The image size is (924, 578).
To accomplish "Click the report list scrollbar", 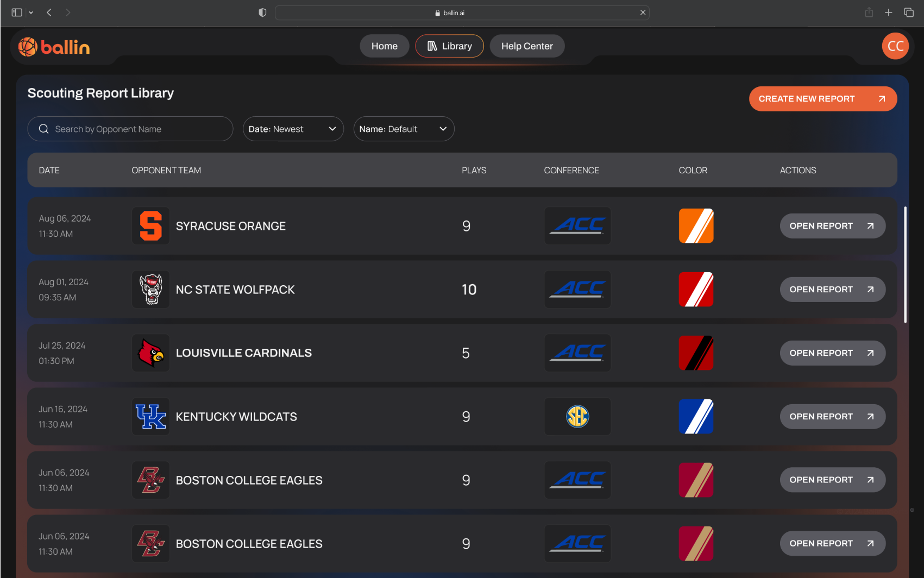I will click(905, 265).
